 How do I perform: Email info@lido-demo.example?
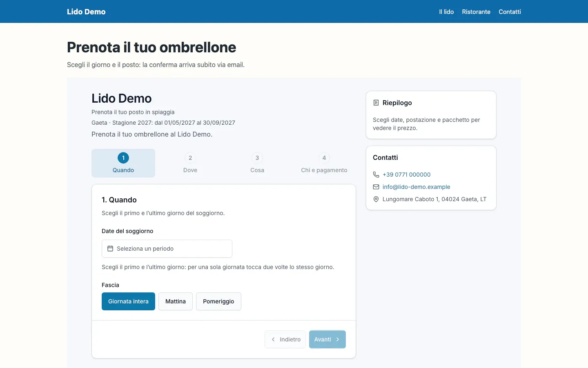tap(416, 187)
